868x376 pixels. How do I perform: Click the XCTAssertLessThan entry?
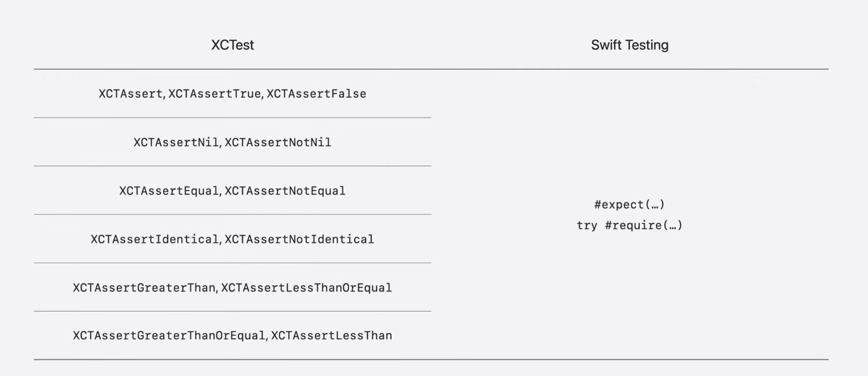point(331,336)
